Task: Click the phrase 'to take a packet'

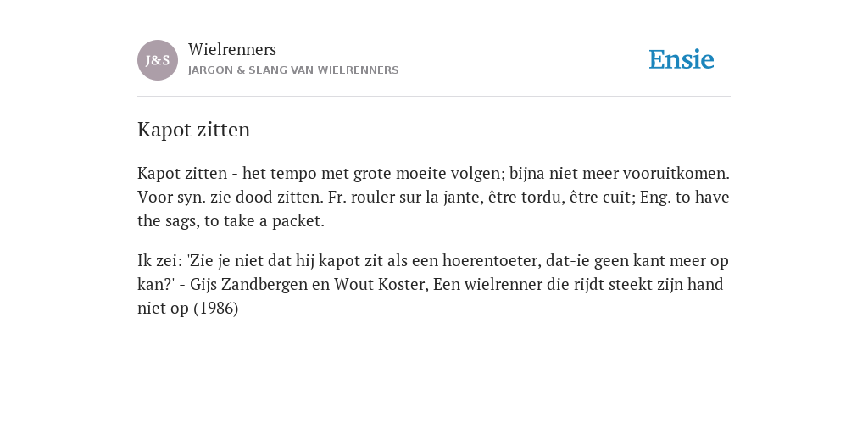Action: (263, 221)
